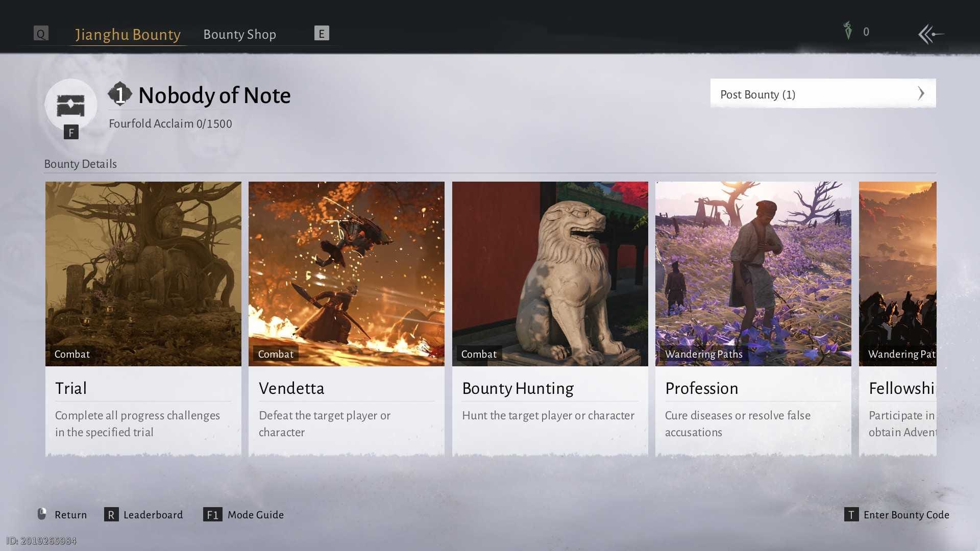This screenshot has height=551, width=980.
Task: Switch to the Bounty Shop tab
Action: pos(239,34)
